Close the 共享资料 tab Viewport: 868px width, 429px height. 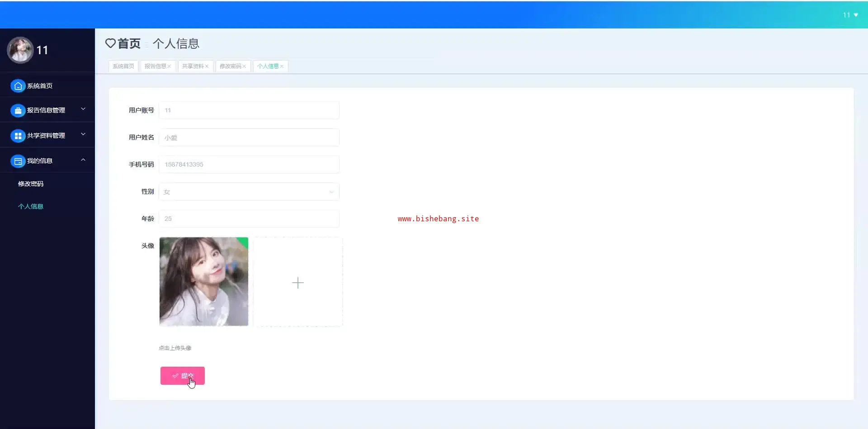tap(207, 66)
